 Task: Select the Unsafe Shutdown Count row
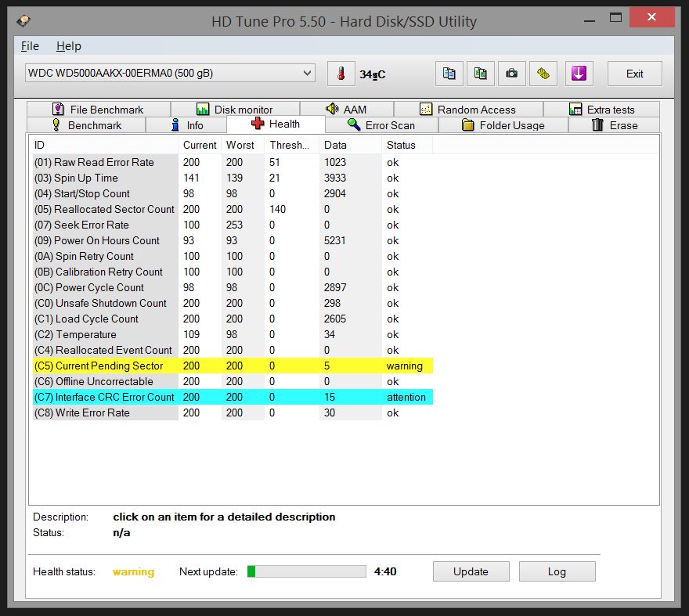pos(233,303)
